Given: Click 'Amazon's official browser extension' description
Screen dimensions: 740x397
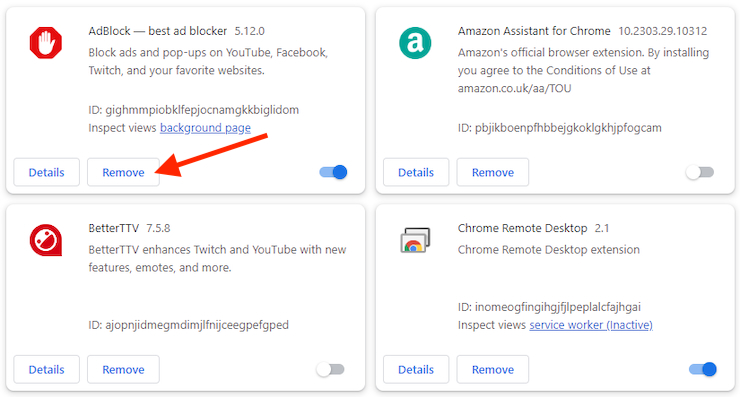Looking at the screenshot, I should point(583,70).
